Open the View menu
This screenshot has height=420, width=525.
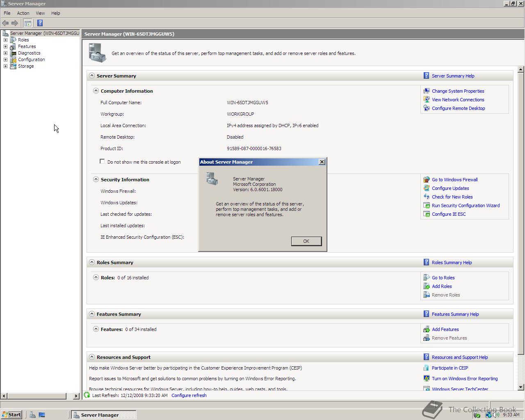[x=40, y=13]
